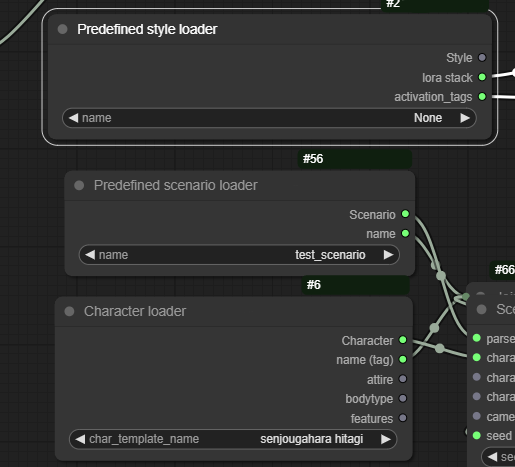Advance scenario name with right arrow

pyautogui.click(x=388, y=255)
